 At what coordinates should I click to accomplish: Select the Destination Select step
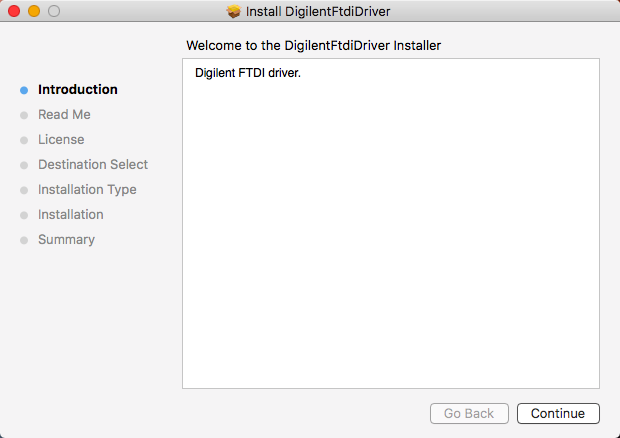click(93, 164)
